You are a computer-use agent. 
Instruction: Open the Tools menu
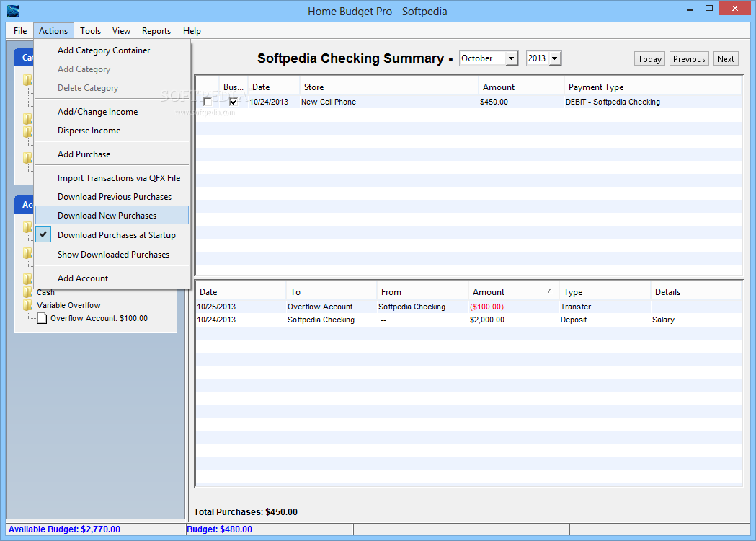[x=90, y=31]
